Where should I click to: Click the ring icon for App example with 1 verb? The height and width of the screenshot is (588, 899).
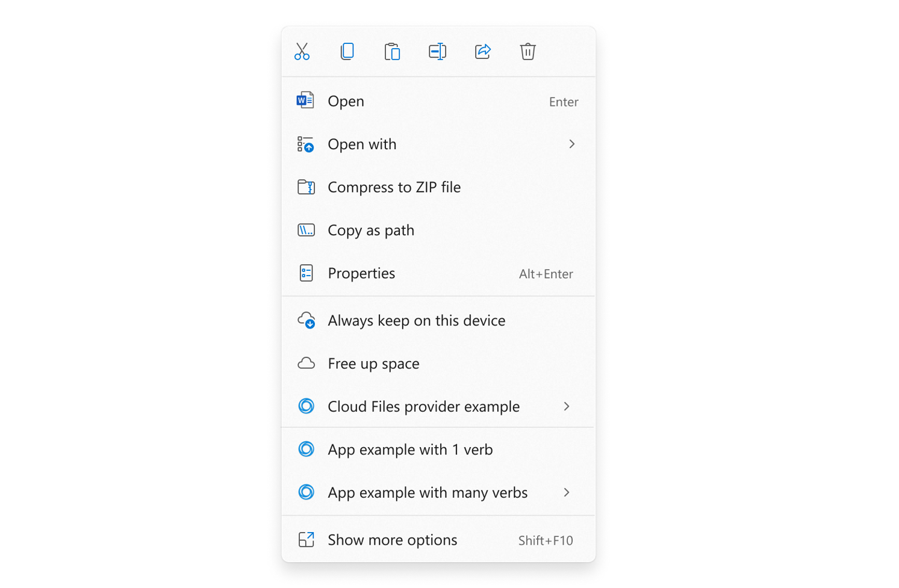point(306,450)
